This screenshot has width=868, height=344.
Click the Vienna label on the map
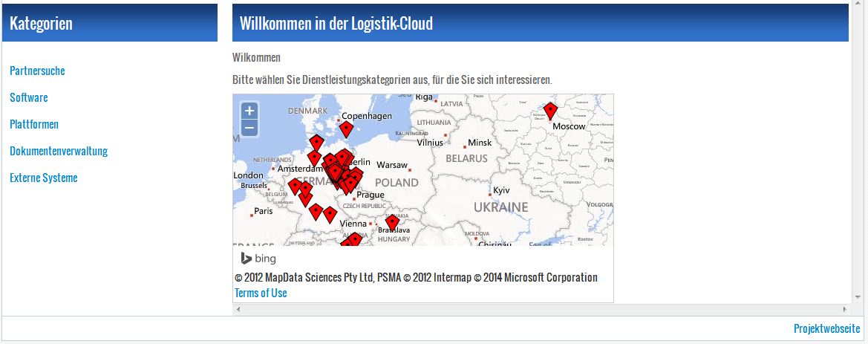tap(353, 224)
